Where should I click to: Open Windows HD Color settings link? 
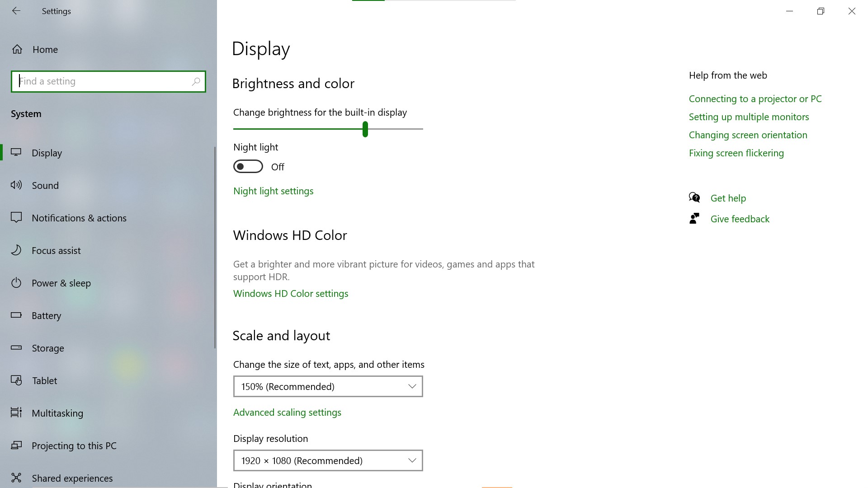pos(290,294)
